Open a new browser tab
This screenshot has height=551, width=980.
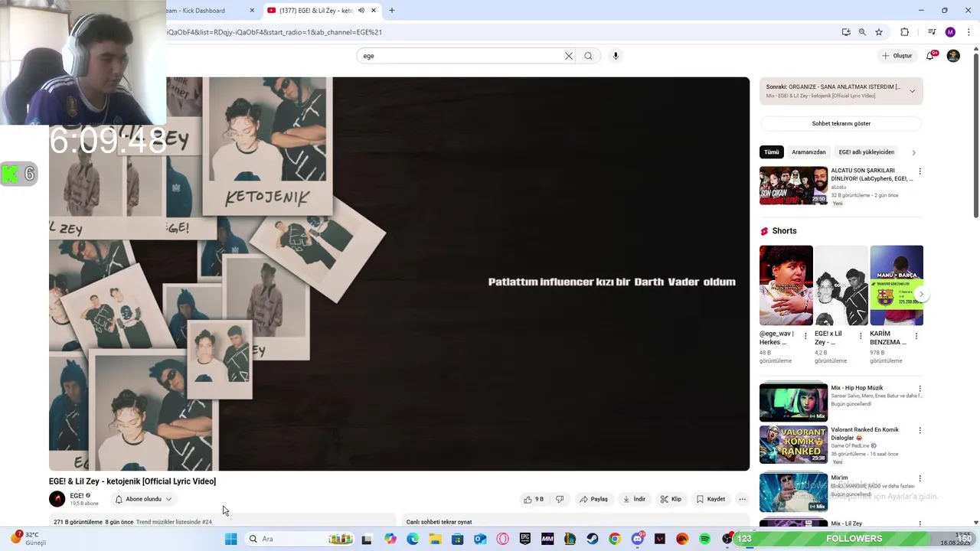click(x=392, y=11)
